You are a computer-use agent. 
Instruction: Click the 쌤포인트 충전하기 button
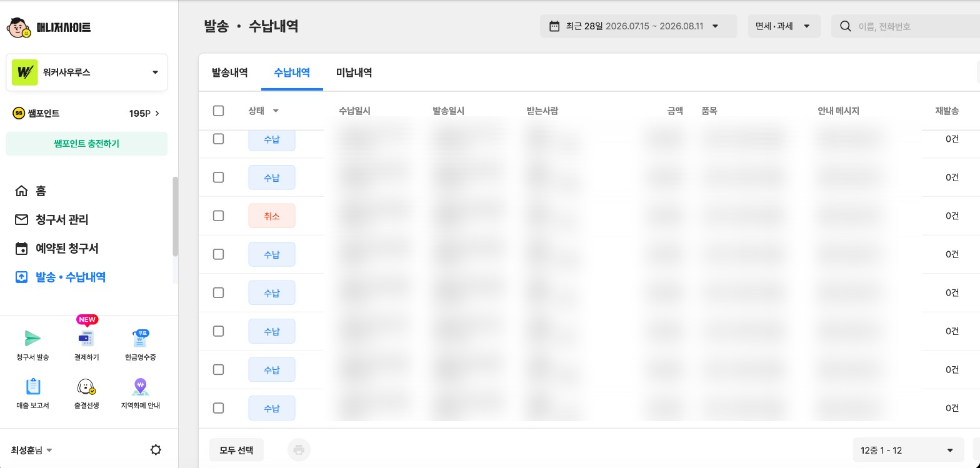point(86,144)
